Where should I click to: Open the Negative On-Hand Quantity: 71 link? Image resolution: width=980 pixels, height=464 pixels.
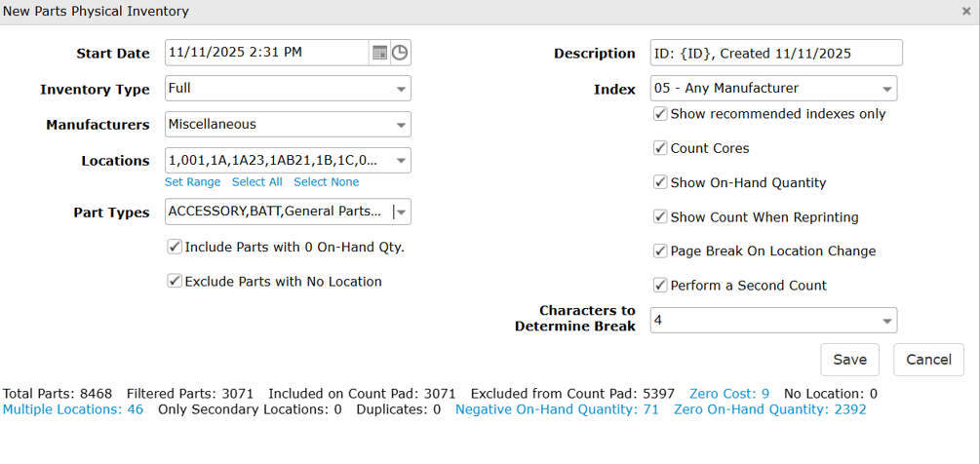pyautogui.click(x=557, y=409)
